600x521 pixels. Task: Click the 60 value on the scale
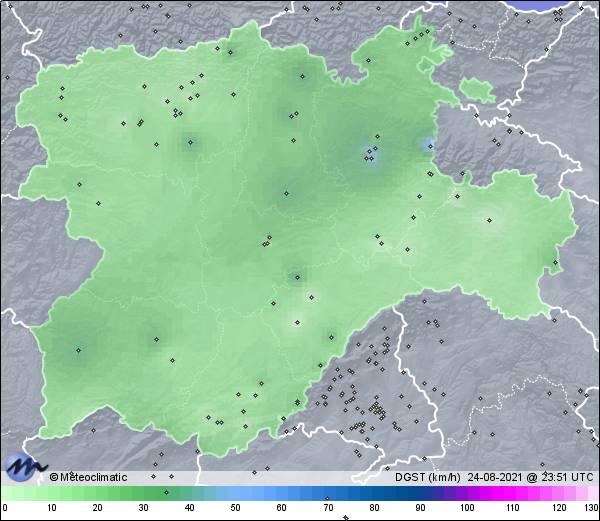[282, 508]
